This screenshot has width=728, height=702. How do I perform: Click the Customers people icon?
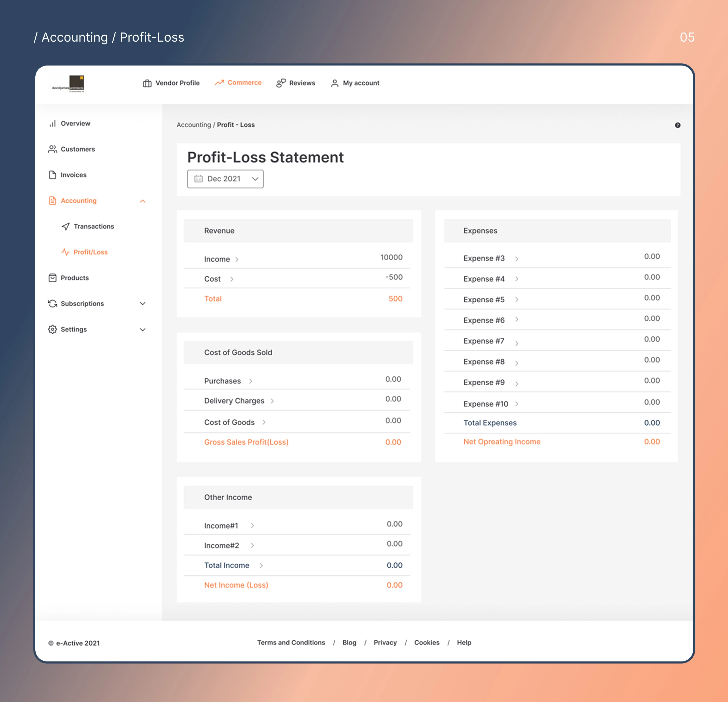point(52,149)
